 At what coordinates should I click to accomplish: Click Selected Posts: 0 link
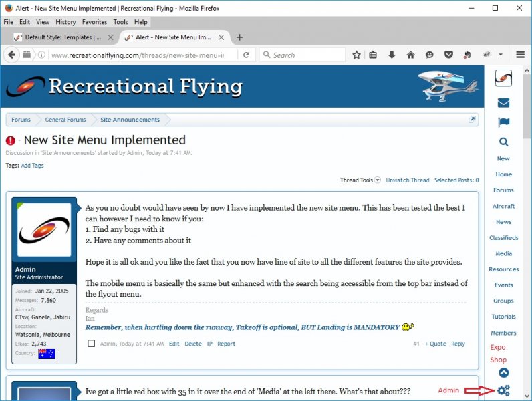point(456,180)
